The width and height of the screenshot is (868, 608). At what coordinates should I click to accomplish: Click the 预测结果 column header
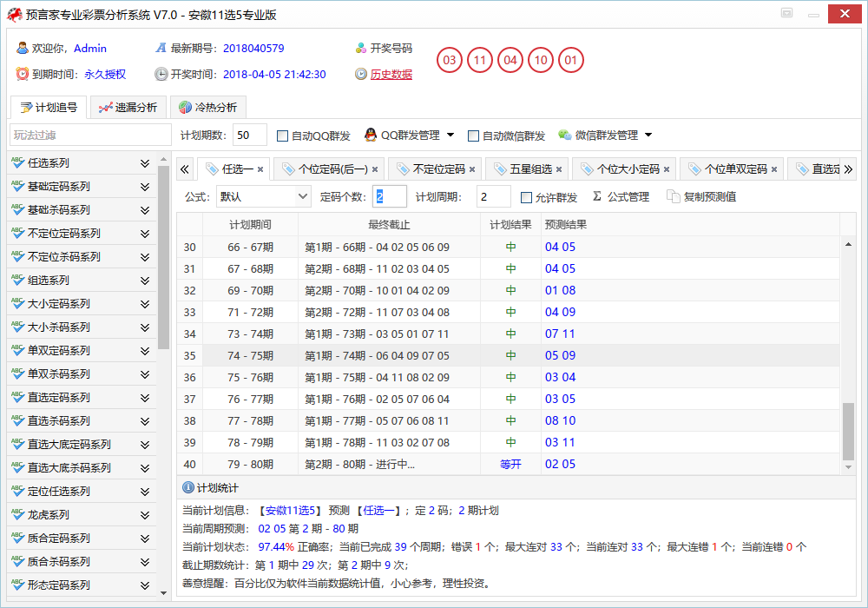coord(566,225)
